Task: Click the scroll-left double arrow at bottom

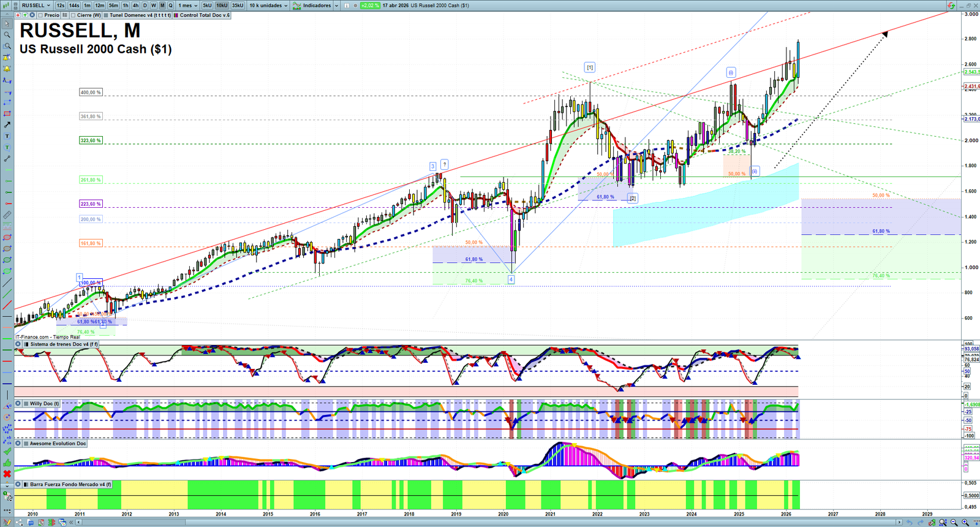Action: coord(71,523)
